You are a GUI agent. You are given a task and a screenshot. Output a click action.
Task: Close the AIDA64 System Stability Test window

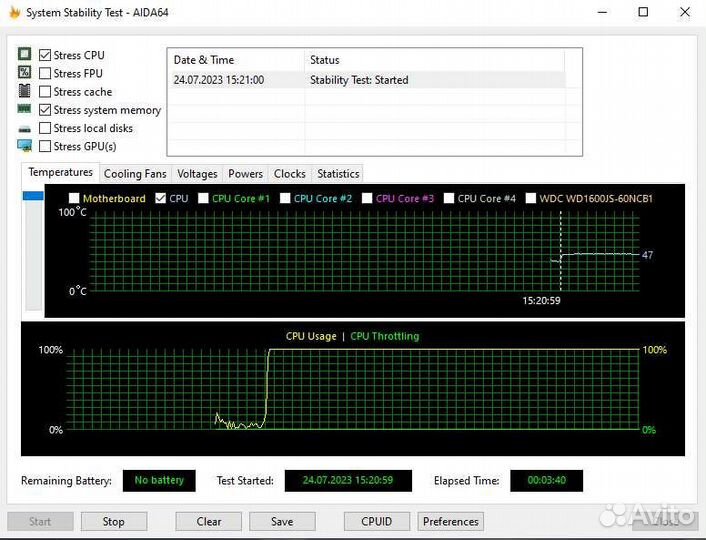pos(685,12)
